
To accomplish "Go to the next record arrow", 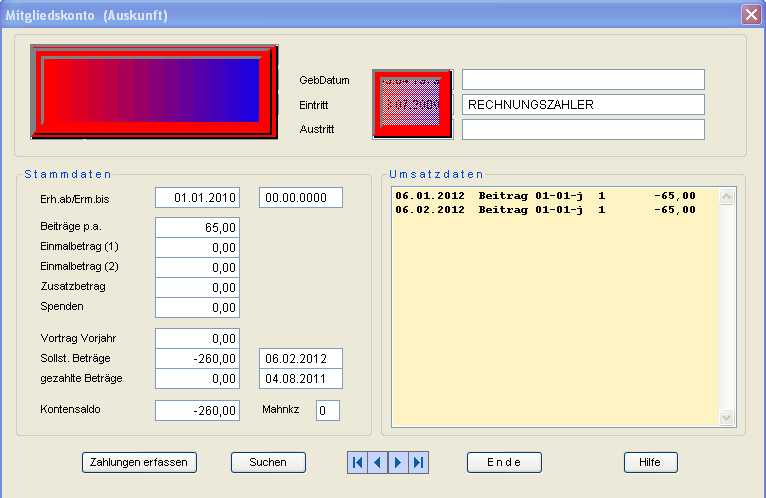I will coord(398,462).
